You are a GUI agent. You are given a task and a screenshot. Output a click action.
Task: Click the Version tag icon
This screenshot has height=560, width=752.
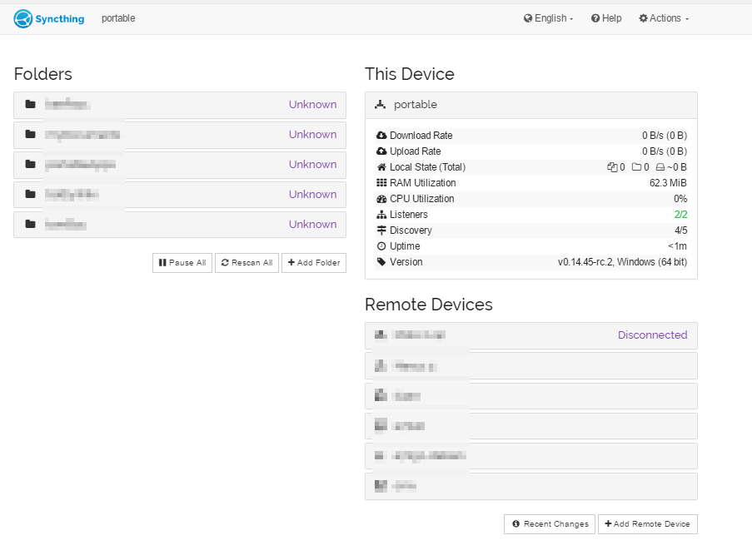coord(380,261)
